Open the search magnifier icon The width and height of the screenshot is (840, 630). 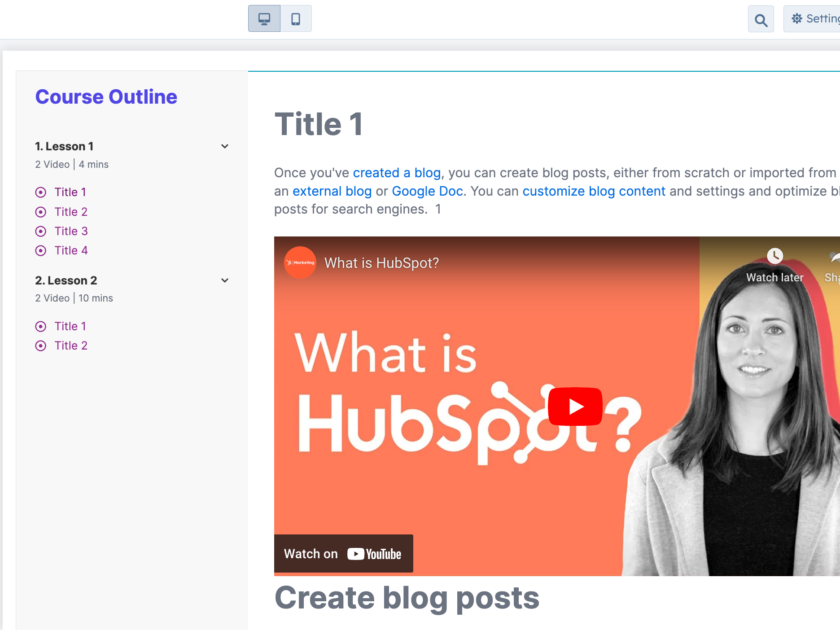click(761, 20)
